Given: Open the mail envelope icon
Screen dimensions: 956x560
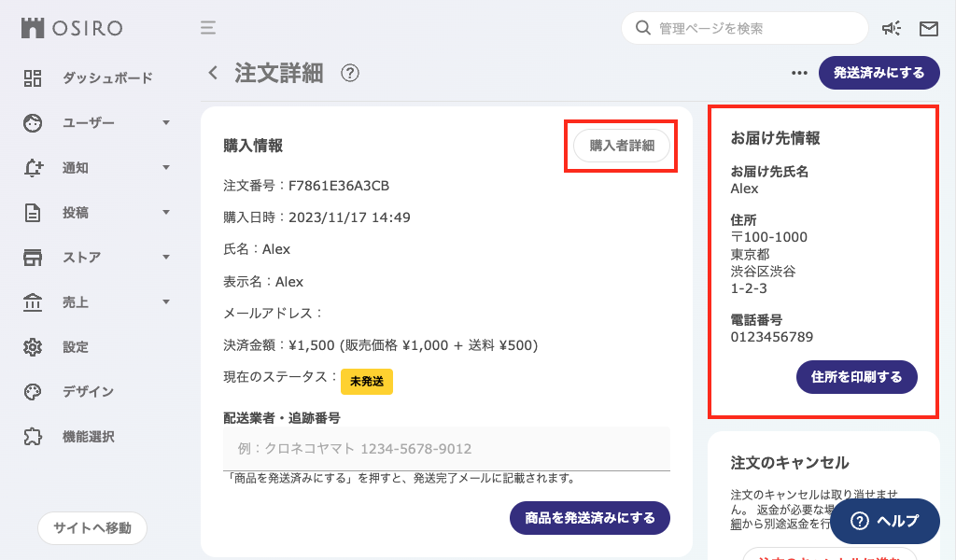Looking at the screenshot, I should click(929, 29).
